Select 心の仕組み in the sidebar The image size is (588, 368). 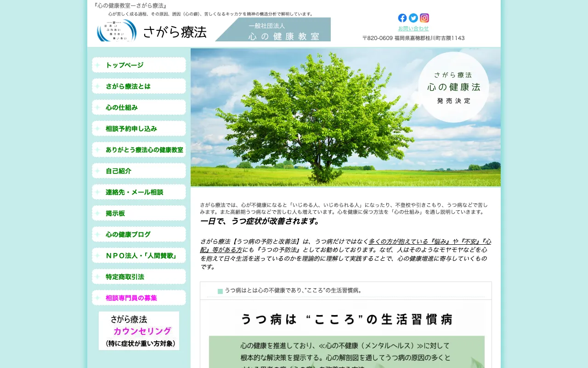[x=139, y=107]
